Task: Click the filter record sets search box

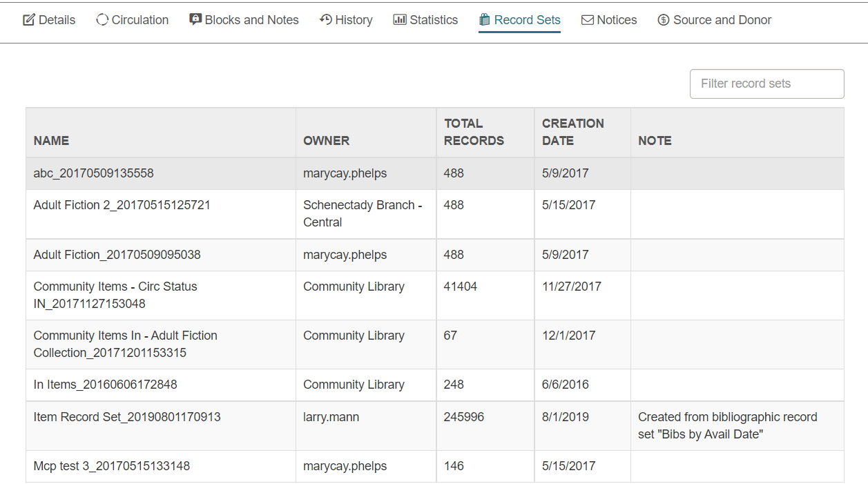Action: pyautogui.click(x=766, y=84)
